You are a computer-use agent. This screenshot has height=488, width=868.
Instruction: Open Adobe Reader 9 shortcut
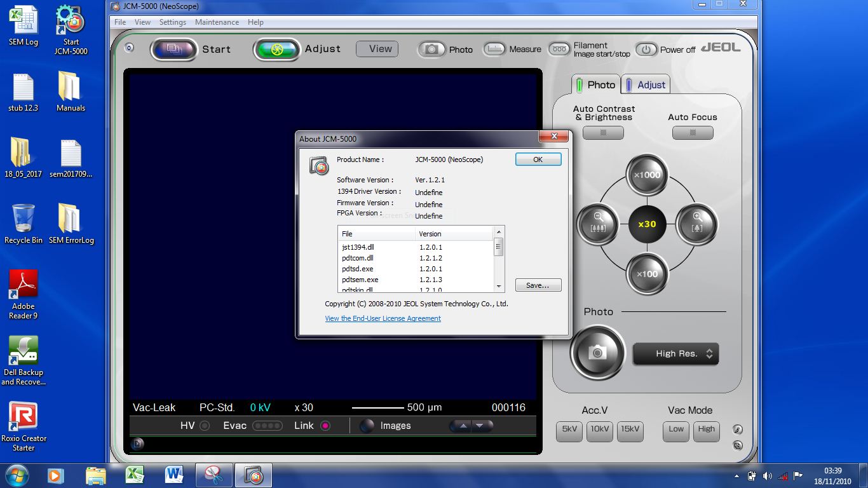pyautogui.click(x=24, y=294)
